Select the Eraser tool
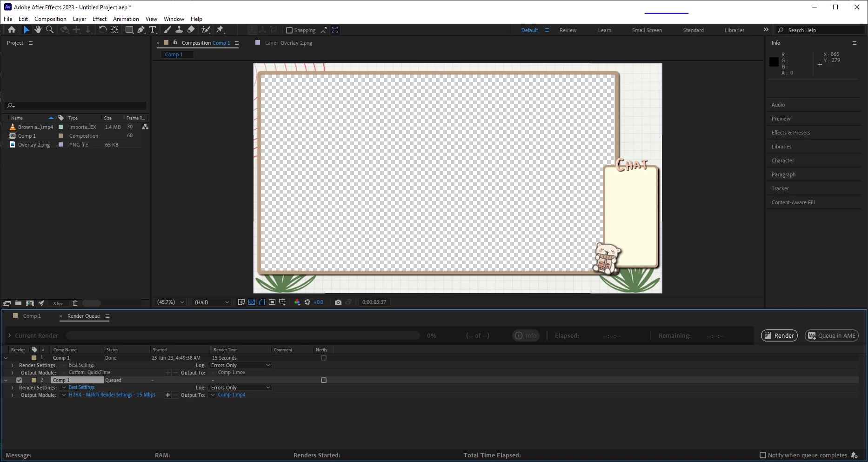The height and width of the screenshot is (462, 868). coord(191,30)
